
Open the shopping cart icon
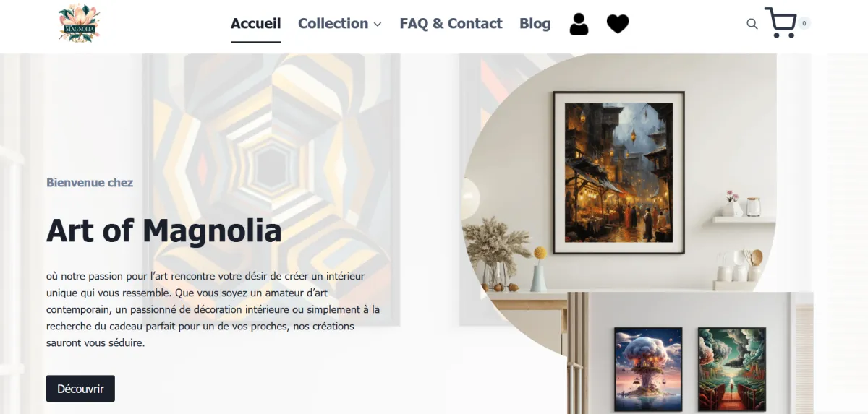coord(780,22)
